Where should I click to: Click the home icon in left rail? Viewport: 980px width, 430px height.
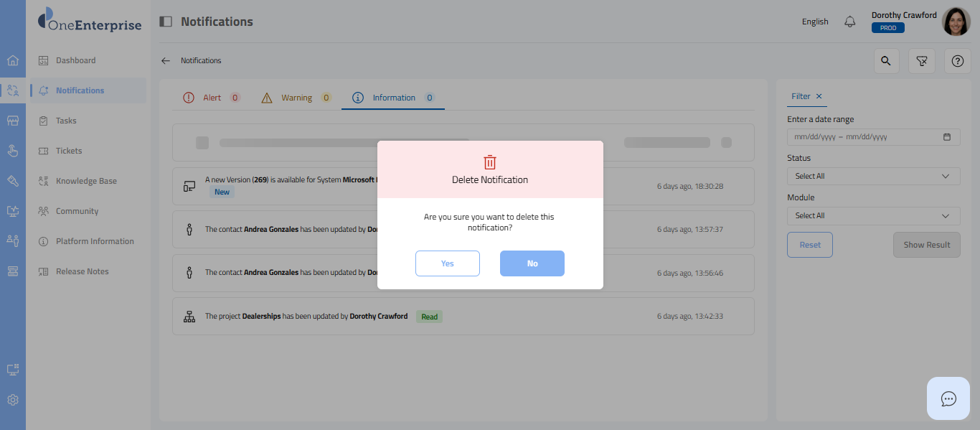click(13, 60)
